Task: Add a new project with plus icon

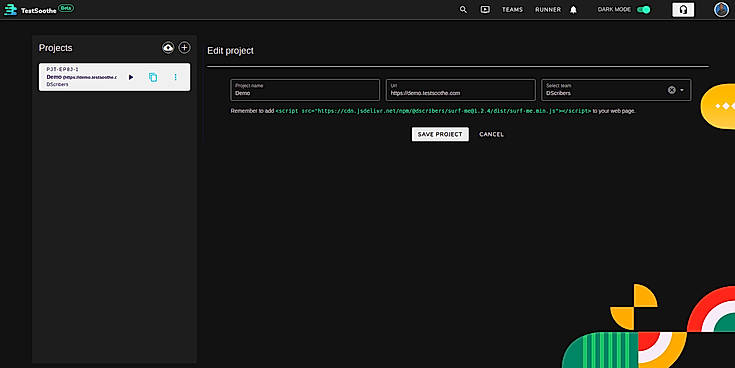Action: tap(185, 47)
